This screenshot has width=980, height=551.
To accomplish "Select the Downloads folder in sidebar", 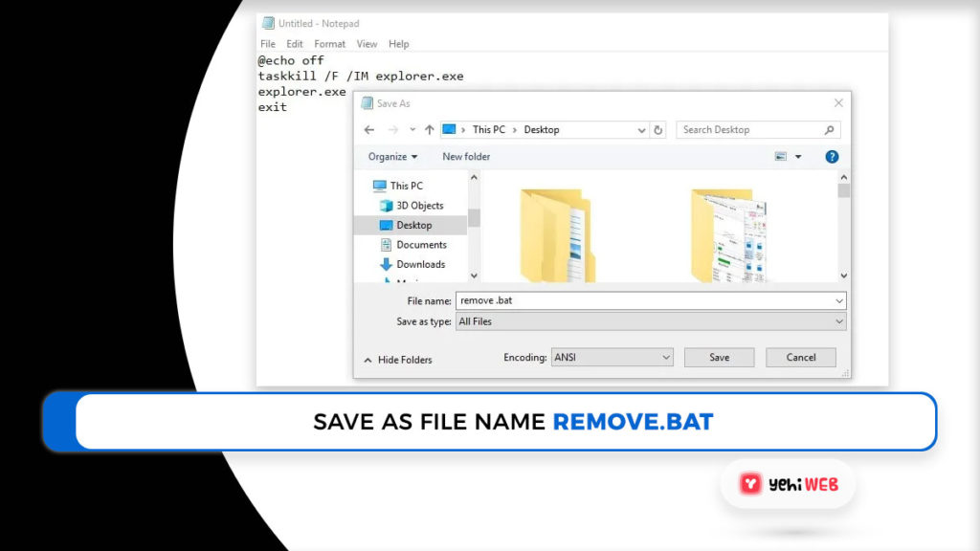I will coord(420,264).
